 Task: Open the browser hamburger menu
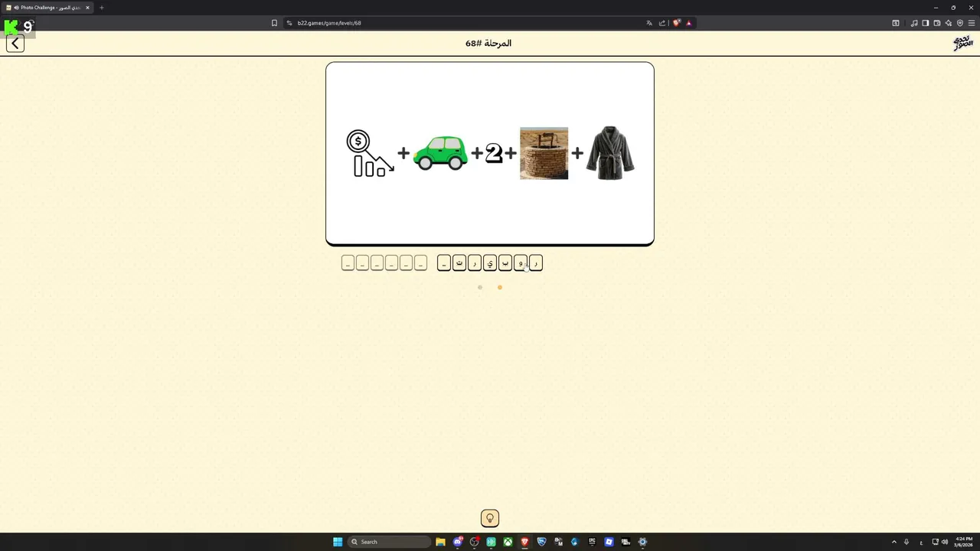coord(972,23)
